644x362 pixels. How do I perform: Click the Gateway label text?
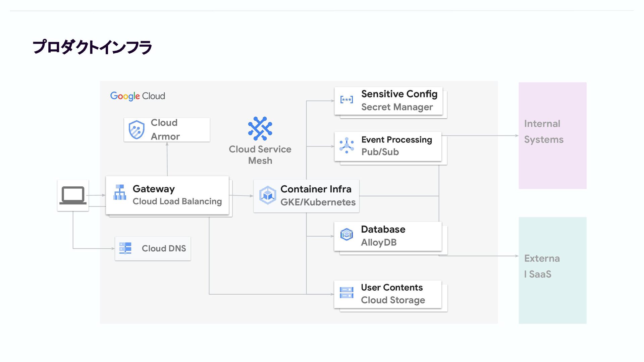point(154,189)
